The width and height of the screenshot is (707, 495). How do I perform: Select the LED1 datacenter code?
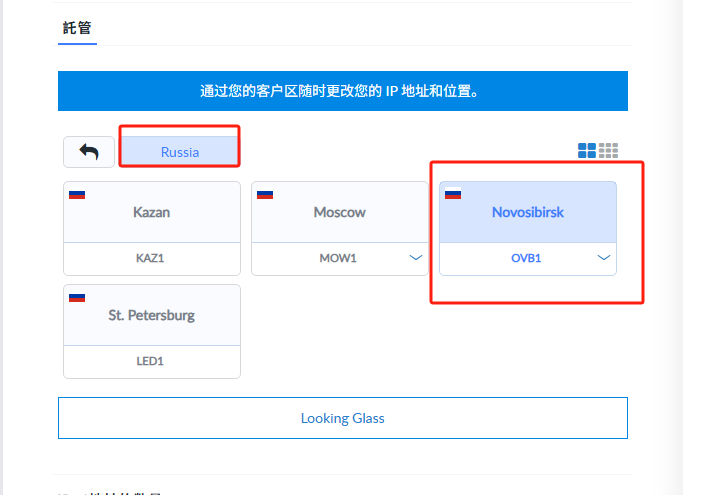click(150, 361)
